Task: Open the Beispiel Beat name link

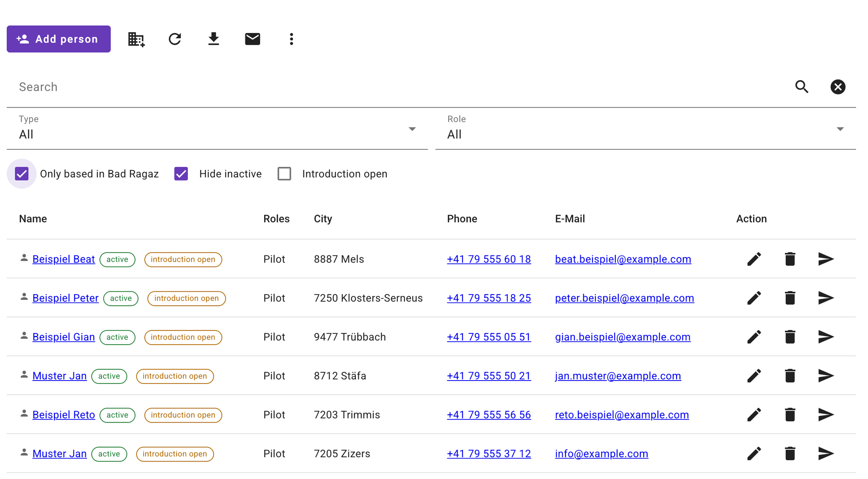Action: coord(64,259)
